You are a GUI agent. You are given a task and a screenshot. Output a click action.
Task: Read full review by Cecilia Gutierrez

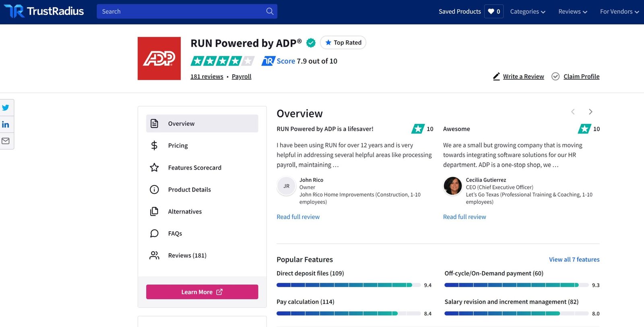coord(464,217)
